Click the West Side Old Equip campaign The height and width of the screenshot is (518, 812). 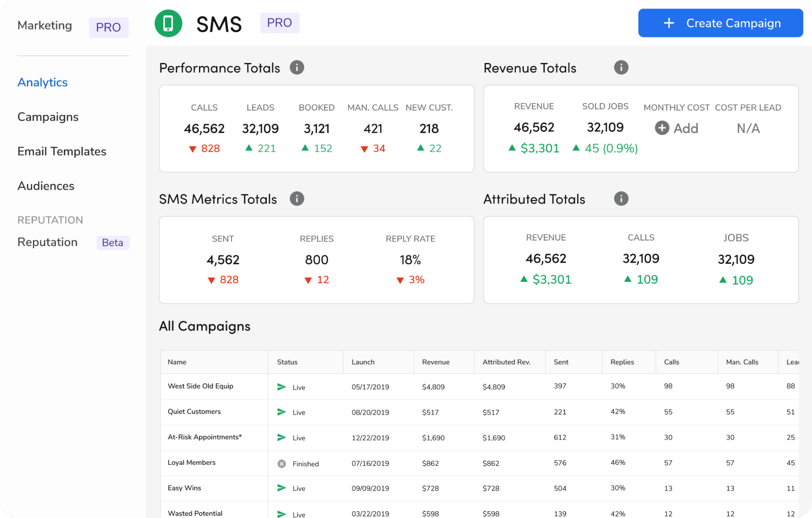[200, 386]
